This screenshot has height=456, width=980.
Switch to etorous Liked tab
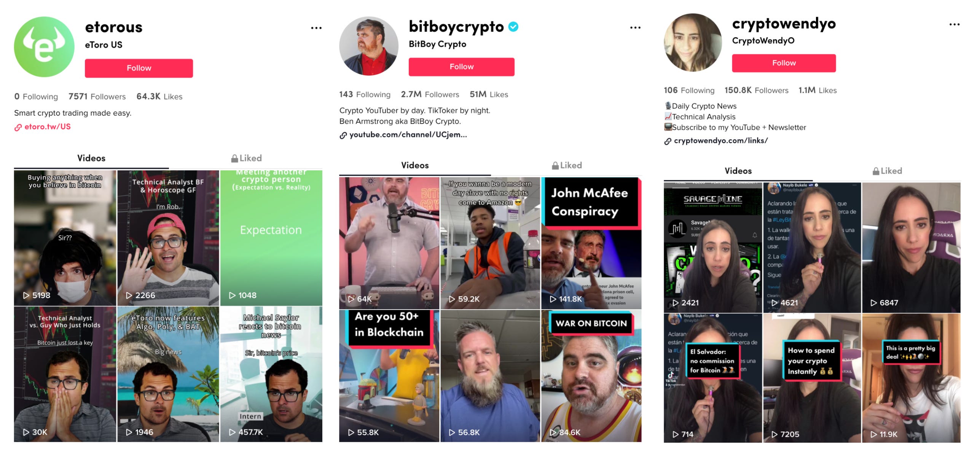pos(246,158)
